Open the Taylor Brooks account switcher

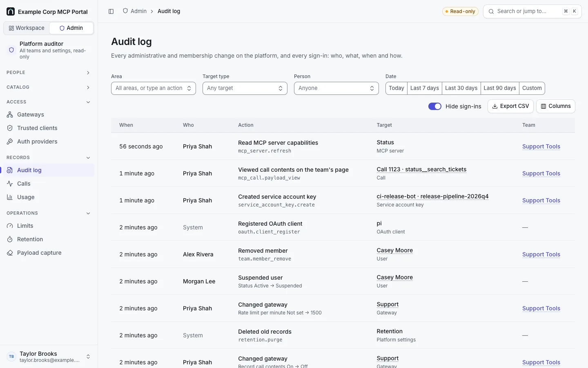pyautogui.click(x=49, y=357)
